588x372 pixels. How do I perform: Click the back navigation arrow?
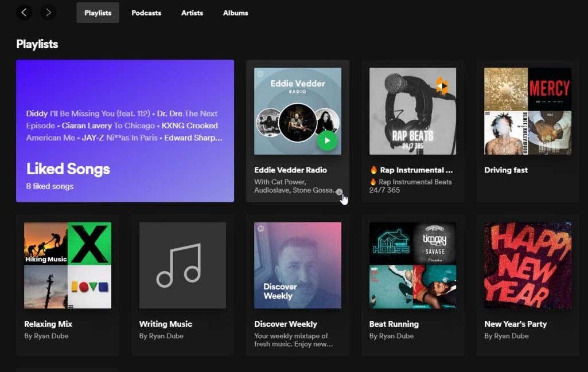tap(24, 12)
